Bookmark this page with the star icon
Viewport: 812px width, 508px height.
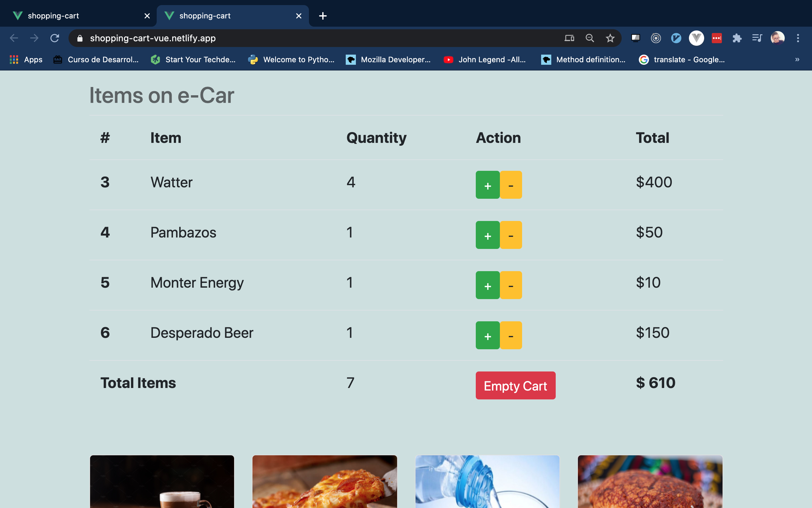tap(610, 38)
